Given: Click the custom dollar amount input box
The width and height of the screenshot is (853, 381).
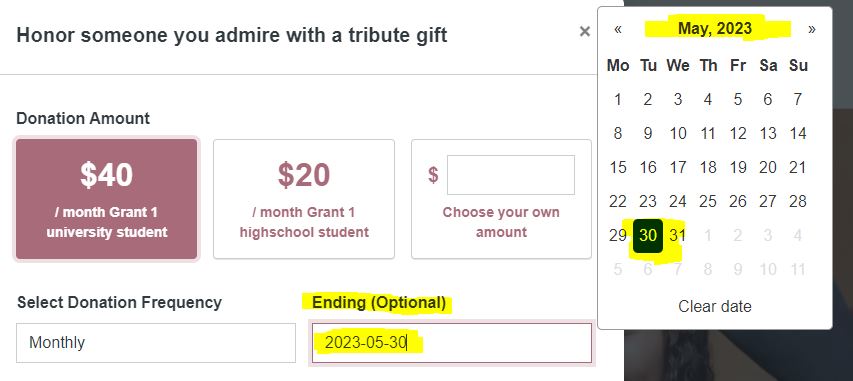Looking at the screenshot, I should 511,175.
